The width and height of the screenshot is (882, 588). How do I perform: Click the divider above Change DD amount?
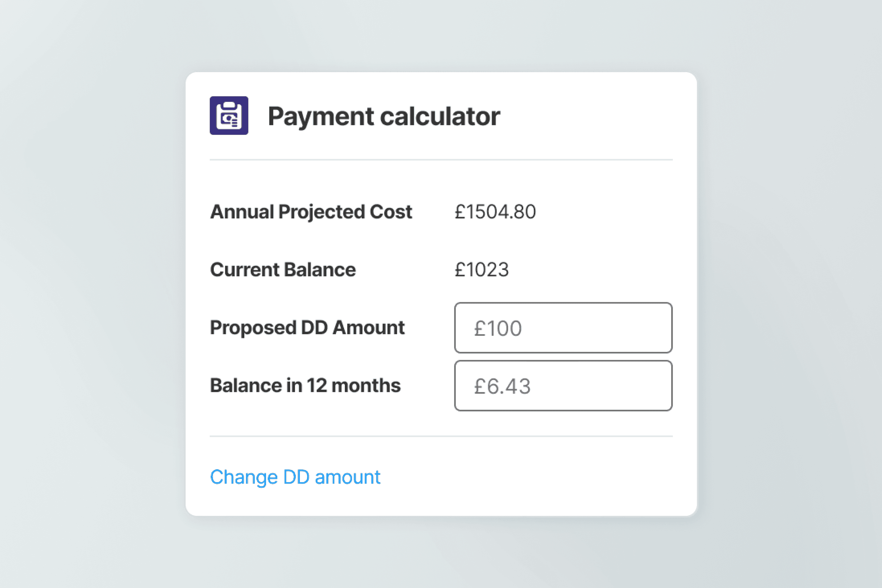coord(441,436)
